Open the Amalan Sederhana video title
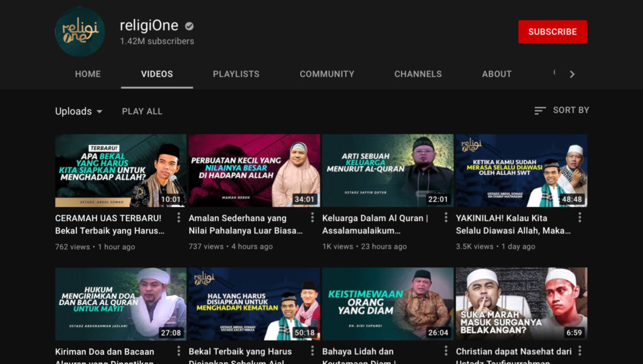The image size is (643, 364). pyautogui.click(x=245, y=225)
